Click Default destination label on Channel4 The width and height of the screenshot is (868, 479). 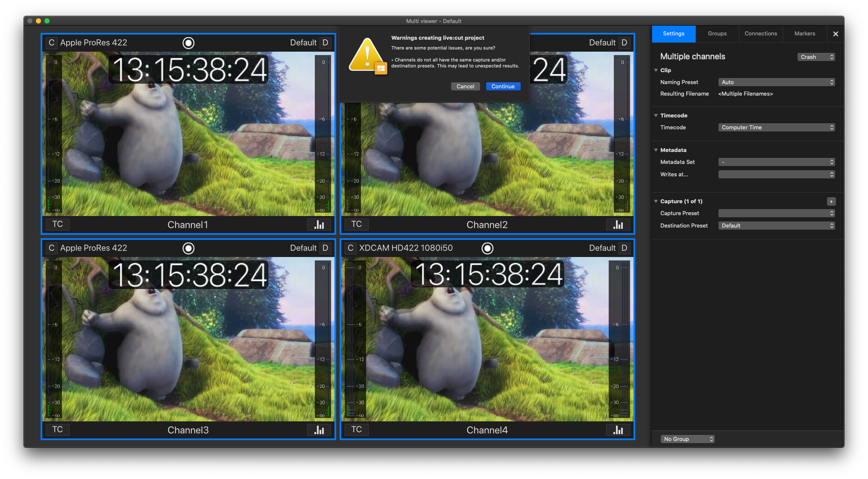click(x=602, y=248)
